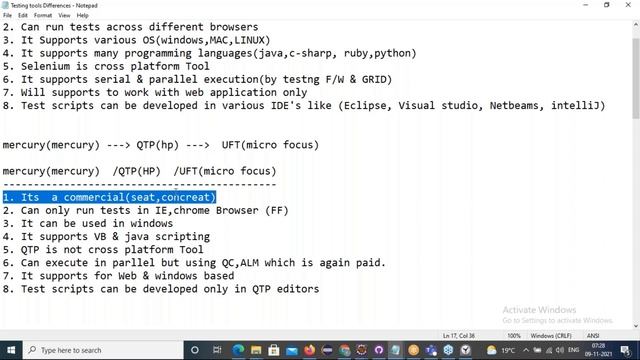Click the taskbar search box
The image size is (640, 360).
pos(103,350)
